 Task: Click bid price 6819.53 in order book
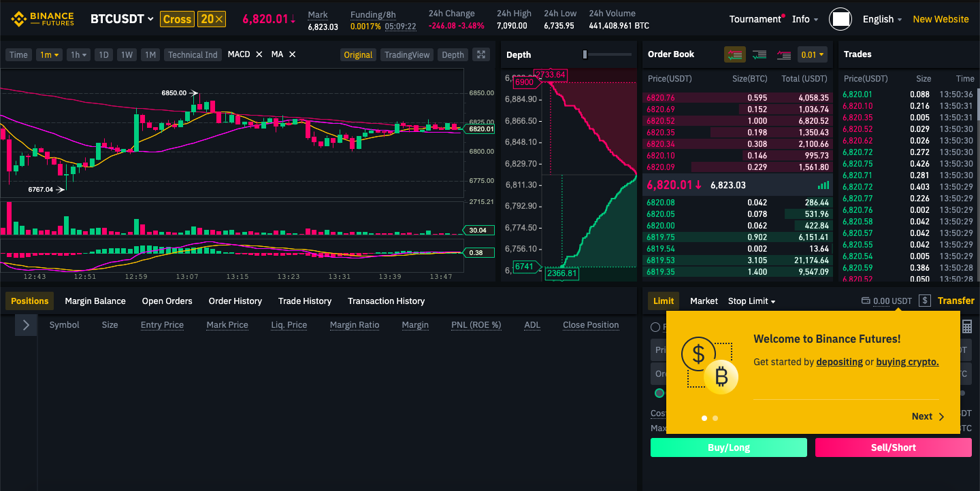661,260
